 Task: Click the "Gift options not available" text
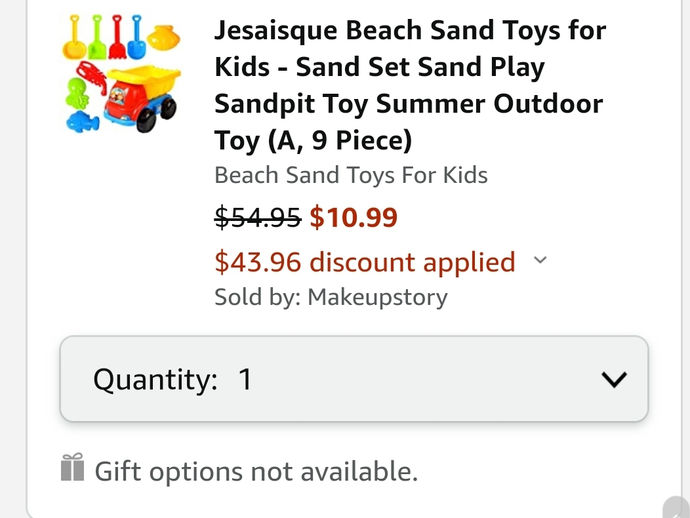tap(255, 471)
